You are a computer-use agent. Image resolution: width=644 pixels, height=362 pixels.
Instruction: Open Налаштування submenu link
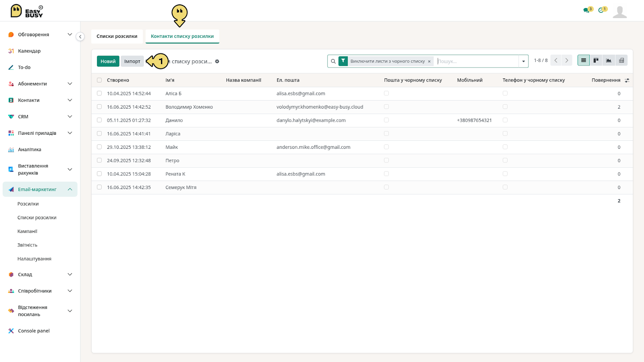(x=34, y=259)
